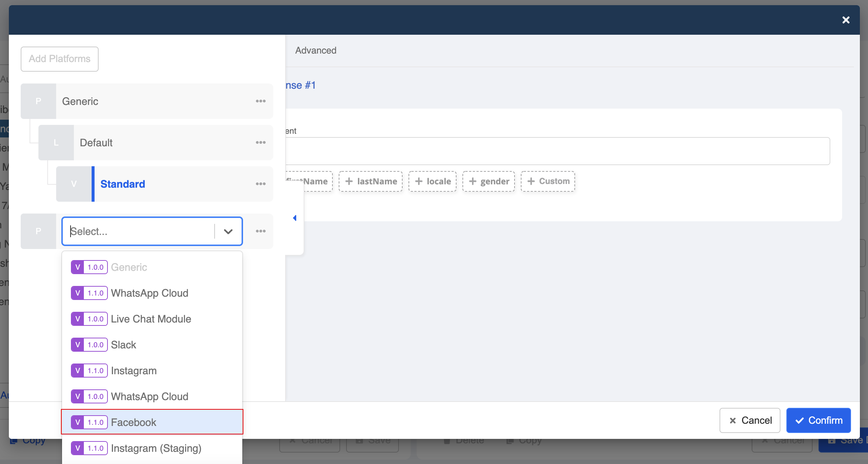Collapse the side panel with the blue arrow
The height and width of the screenshot is (464, 868).
[295, 218]
